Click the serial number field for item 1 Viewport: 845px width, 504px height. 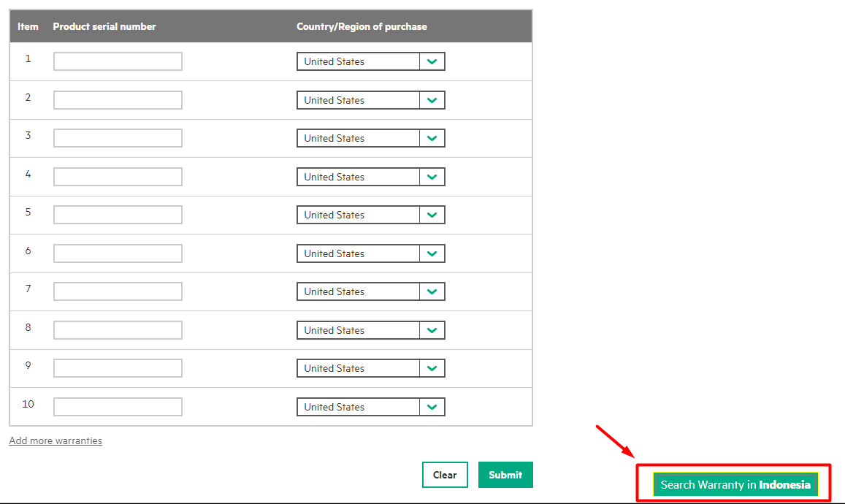[117, 61]
